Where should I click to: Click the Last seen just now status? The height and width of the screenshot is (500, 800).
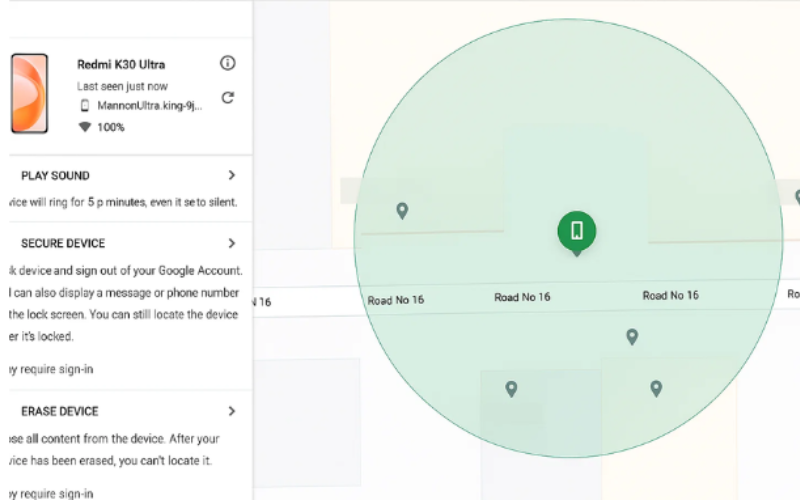(x=121, y=86)
